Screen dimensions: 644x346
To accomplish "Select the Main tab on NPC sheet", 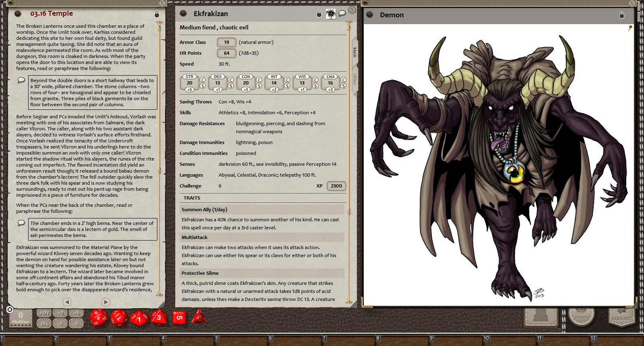I will pyautogui.click(x=355, y=52).
